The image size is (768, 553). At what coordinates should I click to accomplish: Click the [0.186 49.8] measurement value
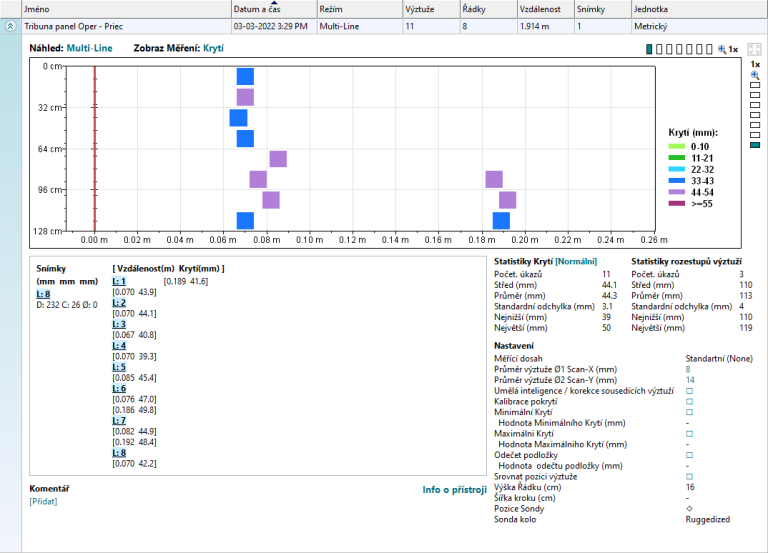pyautogui.click(x=134, y=410)
